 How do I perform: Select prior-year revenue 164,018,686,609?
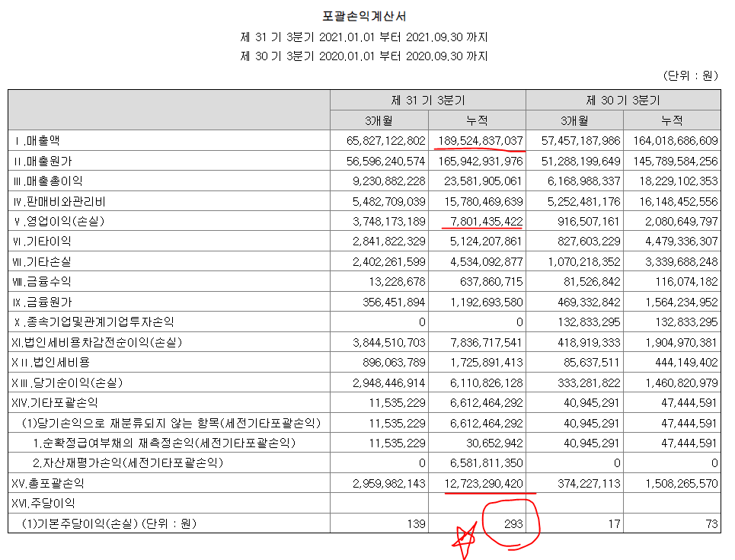676,141
